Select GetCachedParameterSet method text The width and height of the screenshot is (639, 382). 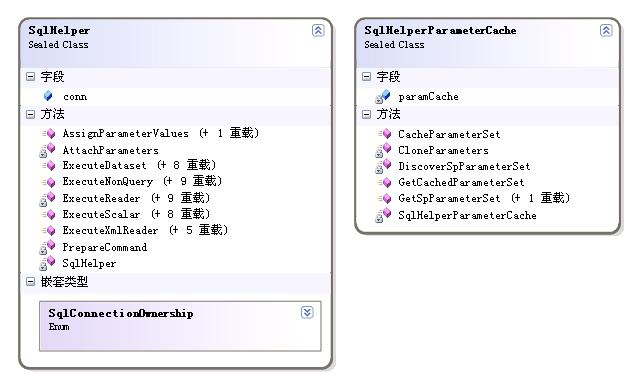[461, 182]
